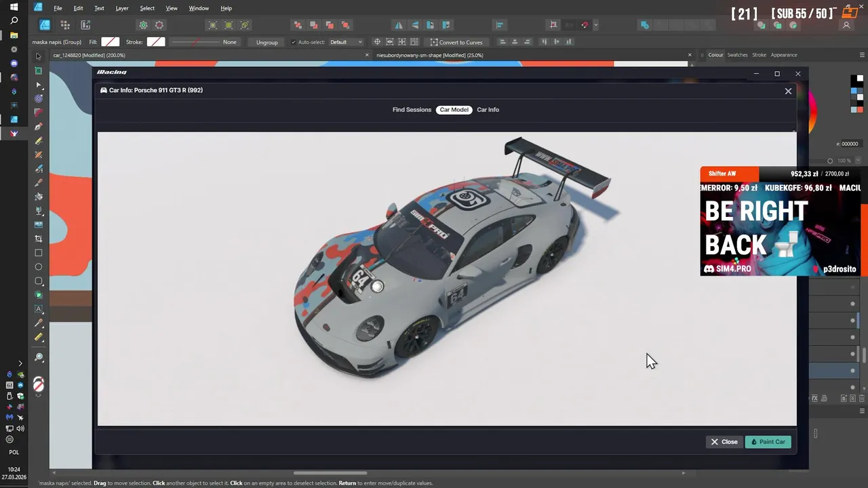Switch to the Swatches panel tab
Screen dimensions: 868x488
(x=737, y=55)
